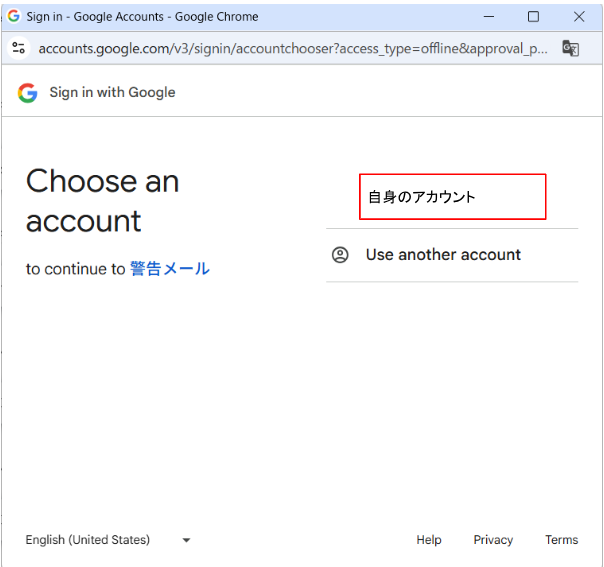
Task: Click the Google favicon in the title bar
Action: click(14, 17)
